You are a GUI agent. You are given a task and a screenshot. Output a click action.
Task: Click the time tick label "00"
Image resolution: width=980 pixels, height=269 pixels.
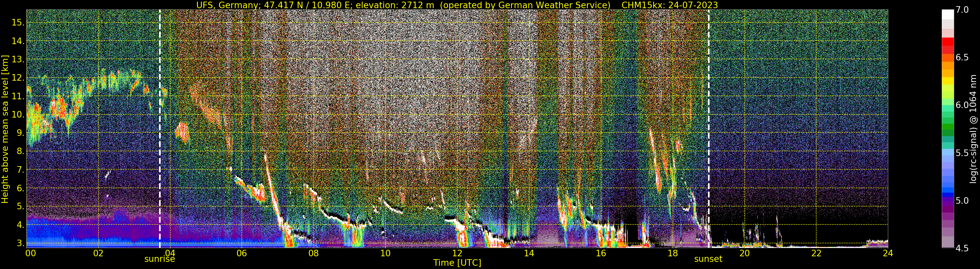coord(30,253)
